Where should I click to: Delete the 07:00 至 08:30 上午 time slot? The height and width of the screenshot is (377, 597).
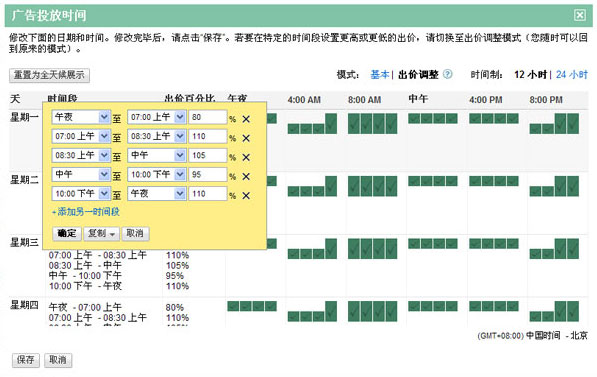click(x=246, y=138)
